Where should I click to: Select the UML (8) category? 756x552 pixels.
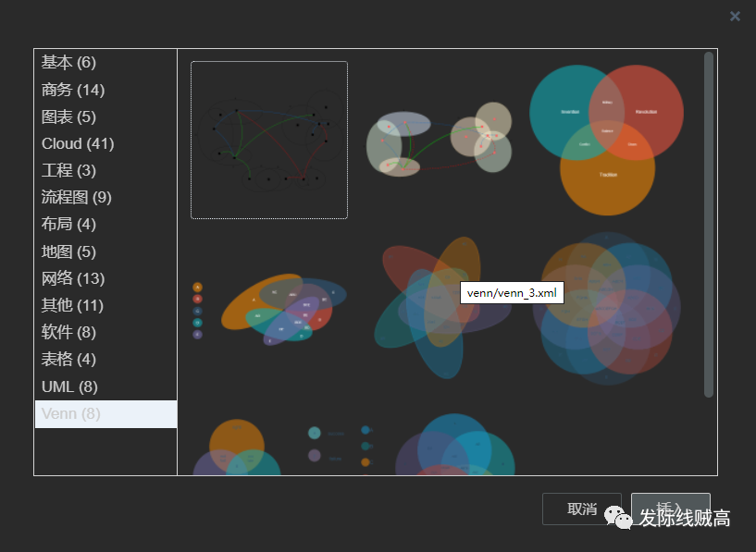pyautogui.click(x=105, y=386)
